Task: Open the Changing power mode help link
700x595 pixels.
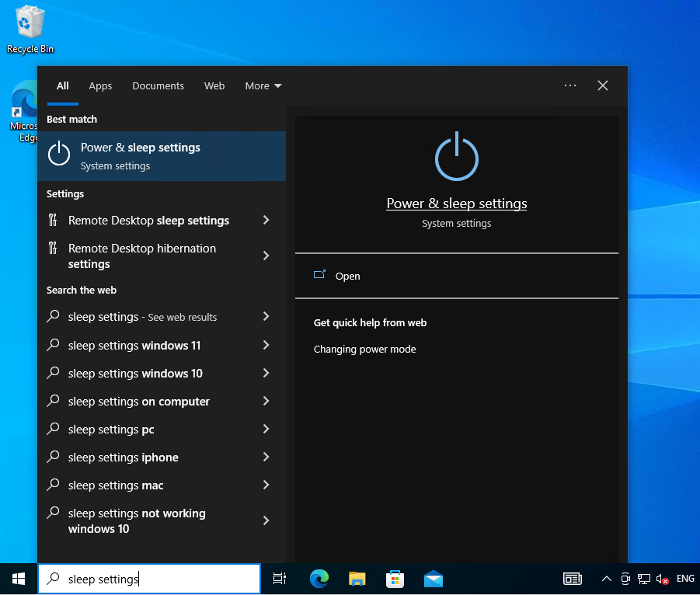Action: (x=364, y=349)
